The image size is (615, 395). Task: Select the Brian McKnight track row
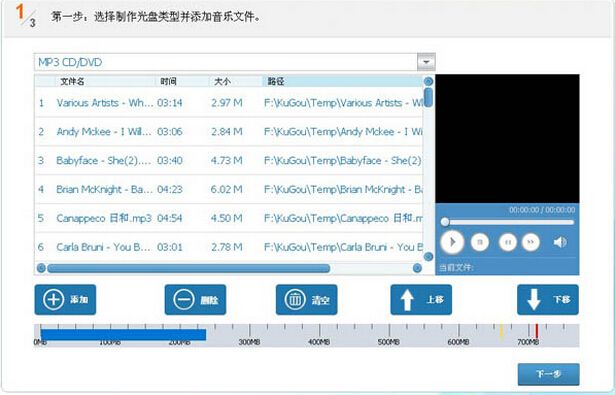(229, 189)
